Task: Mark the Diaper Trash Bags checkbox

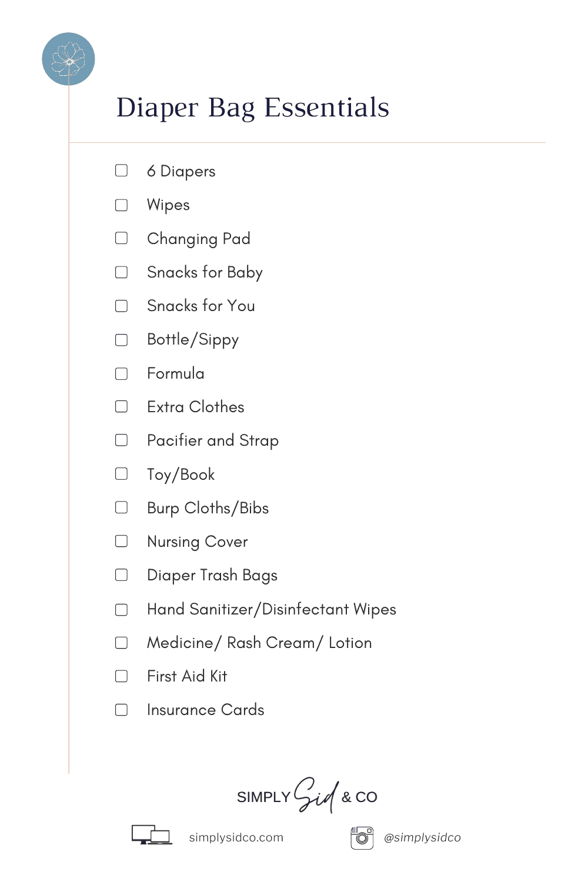Action: [121, 575]
